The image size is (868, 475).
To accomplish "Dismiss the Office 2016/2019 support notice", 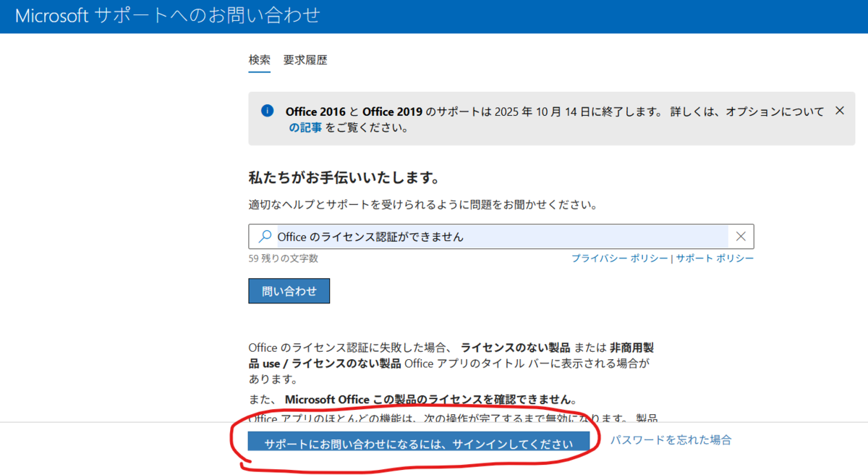I will coord(840,111).
